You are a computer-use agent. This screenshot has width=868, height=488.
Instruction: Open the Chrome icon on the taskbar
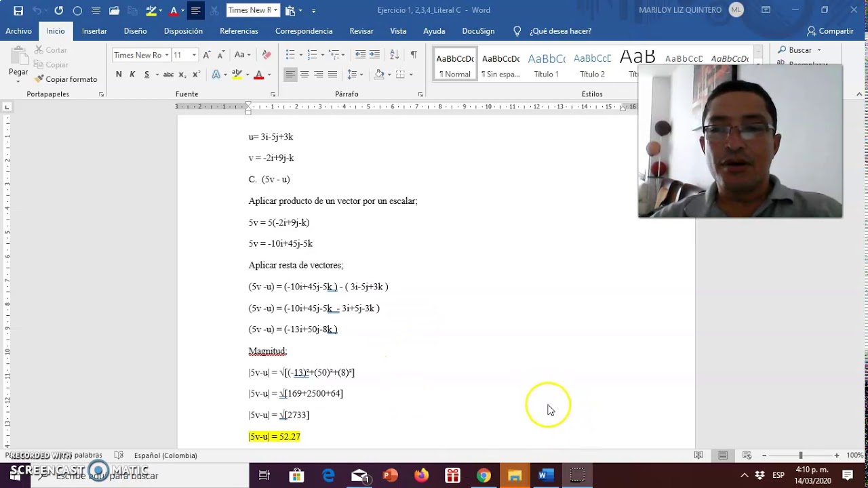click(x=484, y=476)
